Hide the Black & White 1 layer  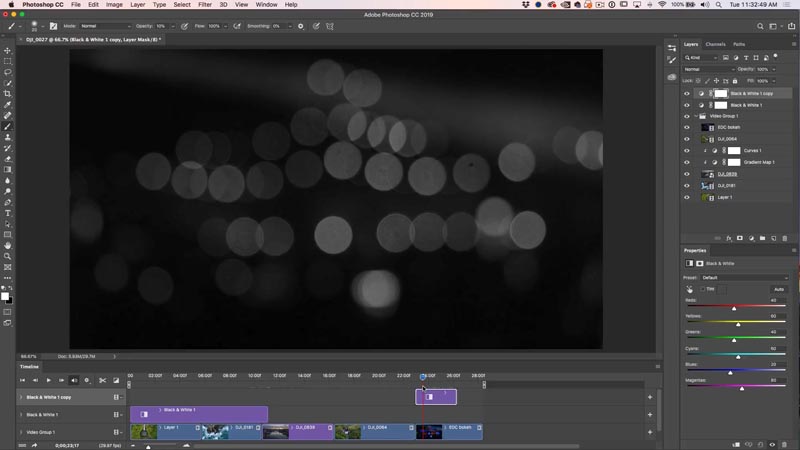point(687,105)
